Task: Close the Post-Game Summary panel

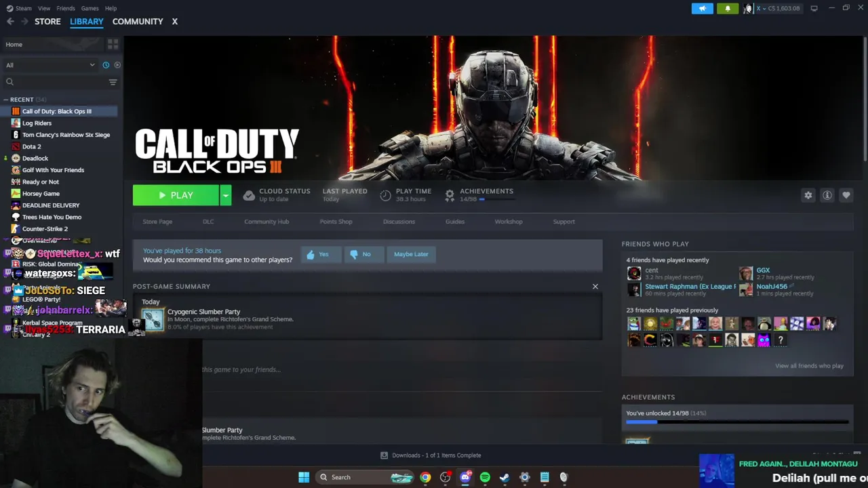Action: click(x=595, y=287)
